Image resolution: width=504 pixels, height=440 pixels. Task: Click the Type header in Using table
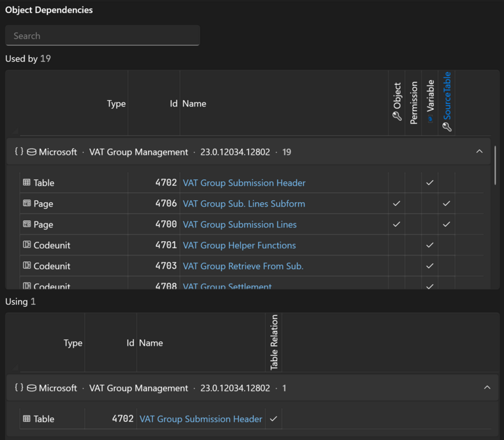tap(73, 343)
